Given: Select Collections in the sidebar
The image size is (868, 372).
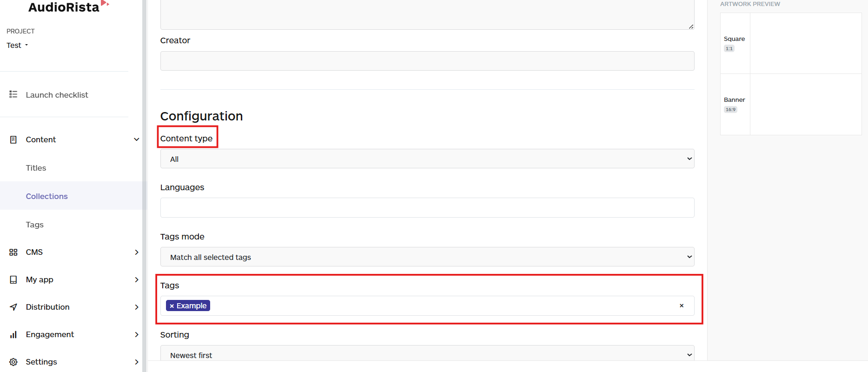Looking at the screenshot, I should pyautogui.click(x=46, y=196).
